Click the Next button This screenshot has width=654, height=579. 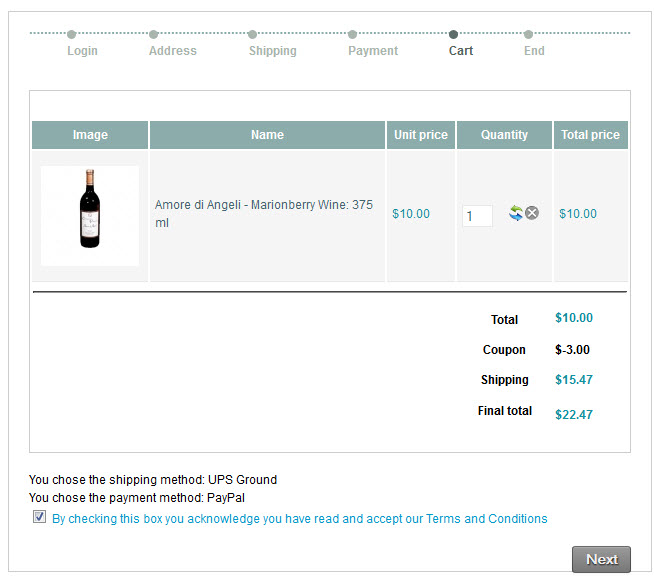pos(601,559)
